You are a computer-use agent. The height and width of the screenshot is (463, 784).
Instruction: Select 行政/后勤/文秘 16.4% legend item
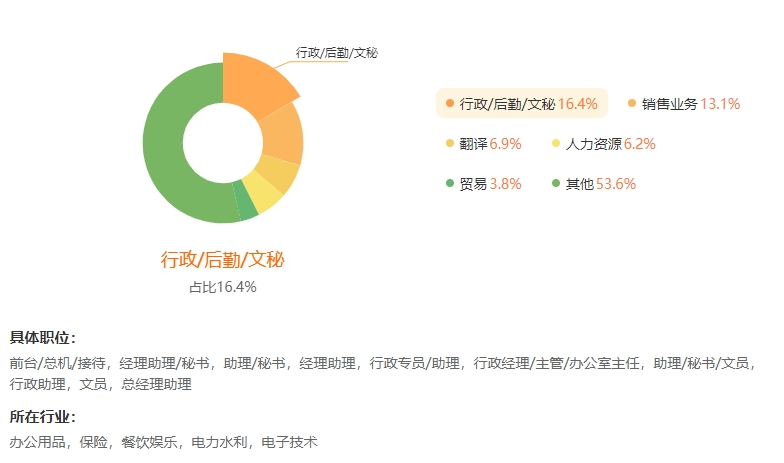[x=522, y=104]
